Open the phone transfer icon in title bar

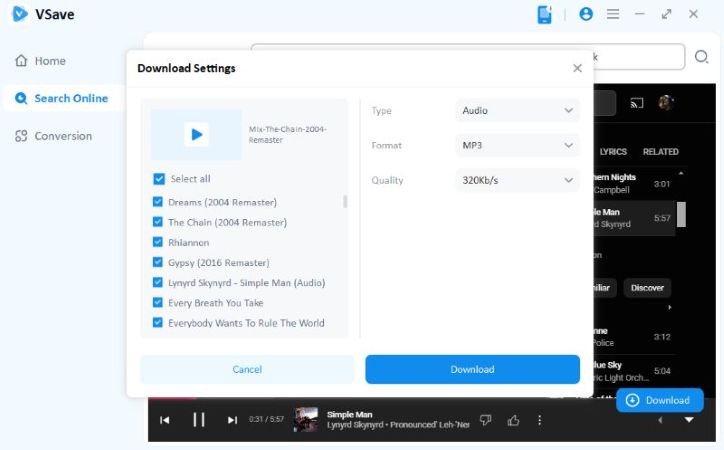[544, 14]
